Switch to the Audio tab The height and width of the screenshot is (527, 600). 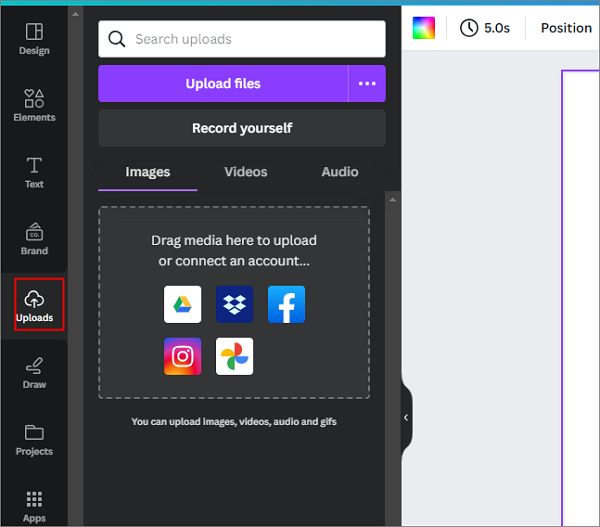340,172
